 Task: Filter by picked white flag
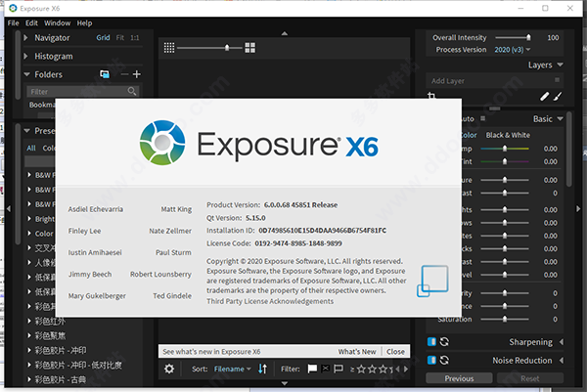[x=312, y=369]
